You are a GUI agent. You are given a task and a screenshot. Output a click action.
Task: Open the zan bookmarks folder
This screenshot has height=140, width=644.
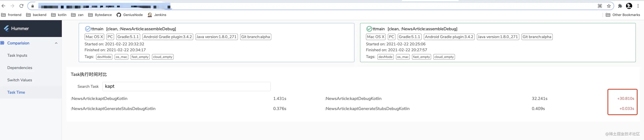tap(77, 15)
